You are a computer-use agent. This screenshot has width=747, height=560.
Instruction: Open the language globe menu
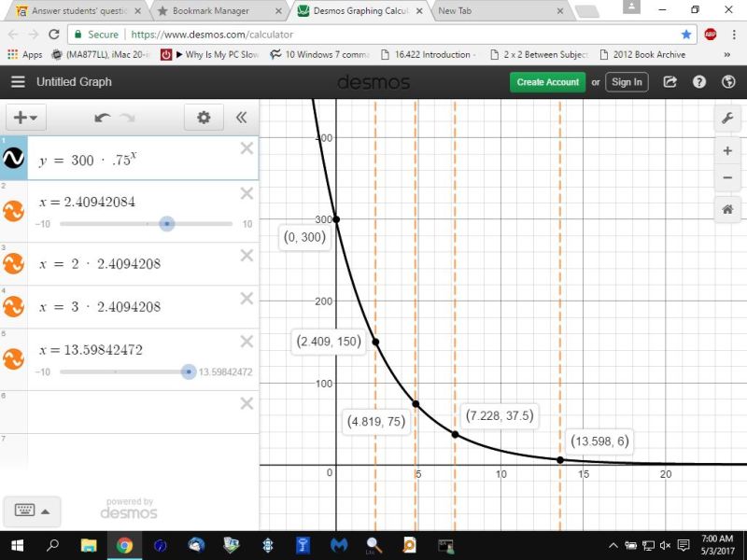coord(728,82)
